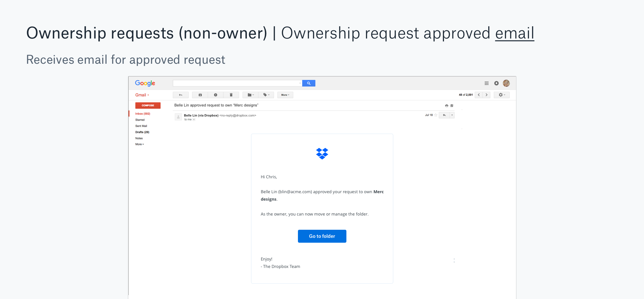Open the Google apps grid

tap(486, 83)
